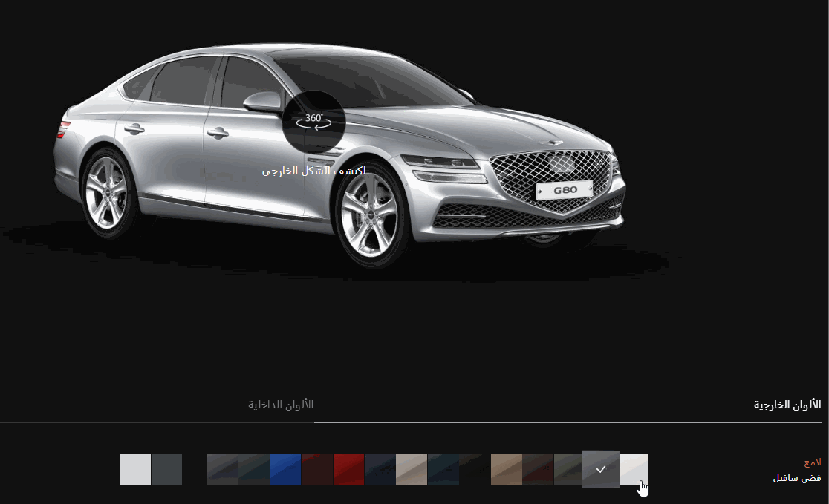Select the tan brown matte swatch

tap(506, 468)
